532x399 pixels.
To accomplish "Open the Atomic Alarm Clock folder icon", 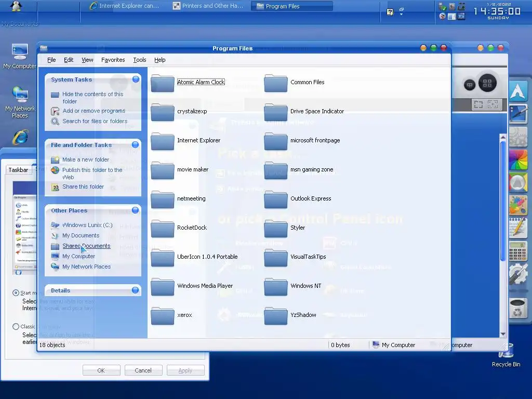I will coord(163,83).
